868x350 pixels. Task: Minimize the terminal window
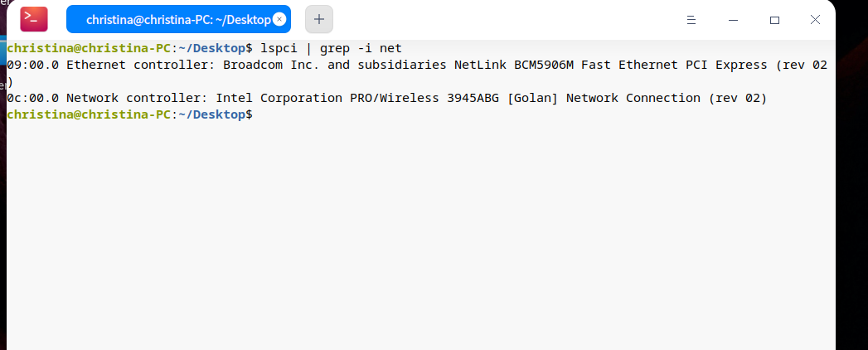(x=733, y=20)
